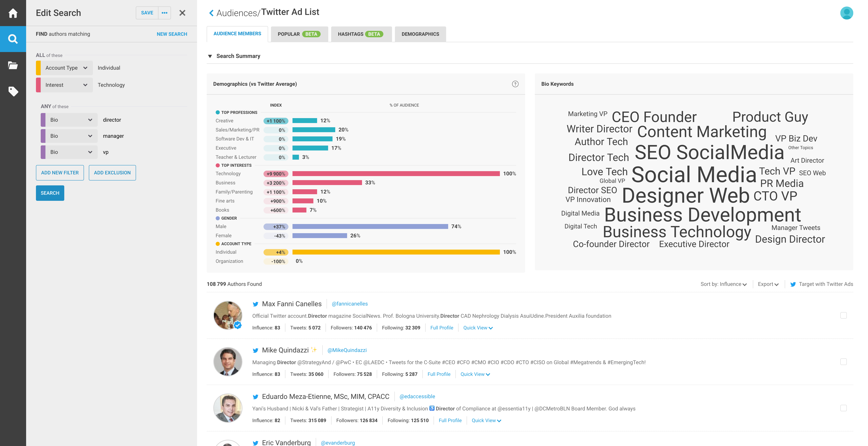Open the home icon in left sidebar
868x446 pixels.
coord(13,13)
